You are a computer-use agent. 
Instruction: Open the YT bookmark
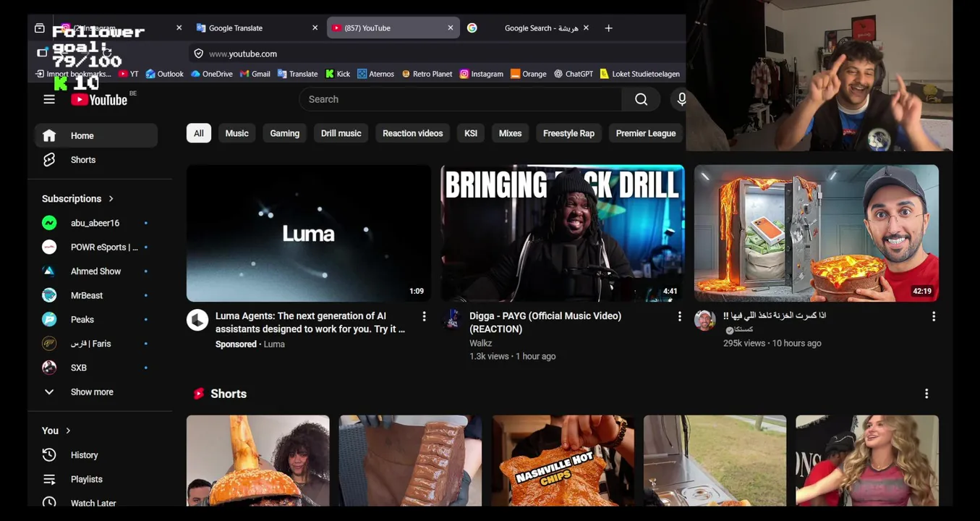(x=128, y=74)
